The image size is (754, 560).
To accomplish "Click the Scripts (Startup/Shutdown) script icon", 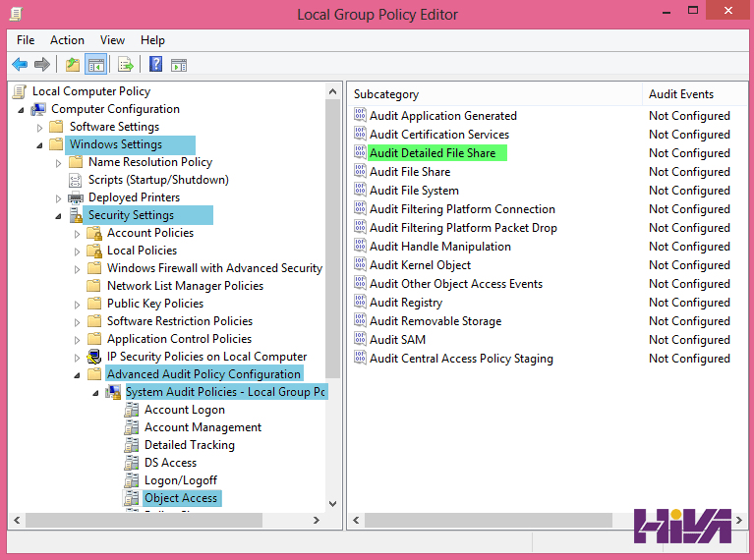I will (76, 180).
